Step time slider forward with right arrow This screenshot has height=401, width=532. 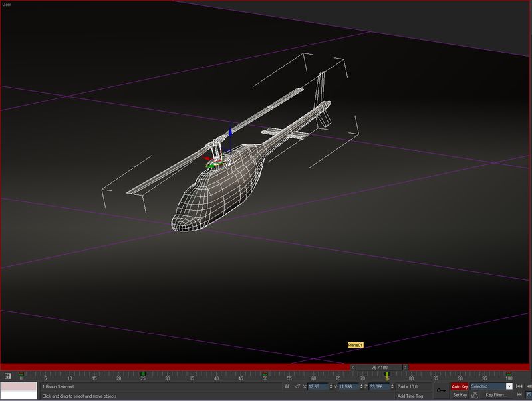406,367
